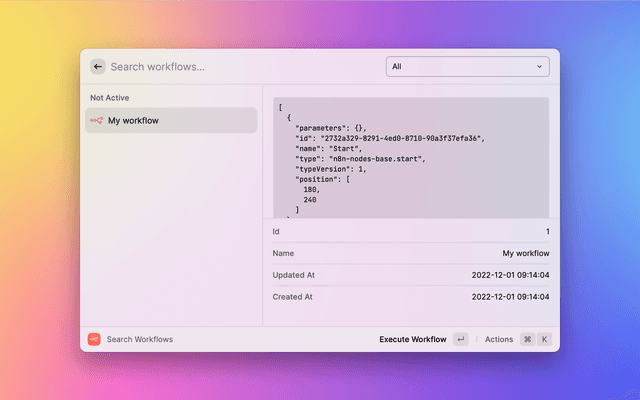The image size is (640, 400).
Task: Click the Enter key icon
Action: pos(460,339)
